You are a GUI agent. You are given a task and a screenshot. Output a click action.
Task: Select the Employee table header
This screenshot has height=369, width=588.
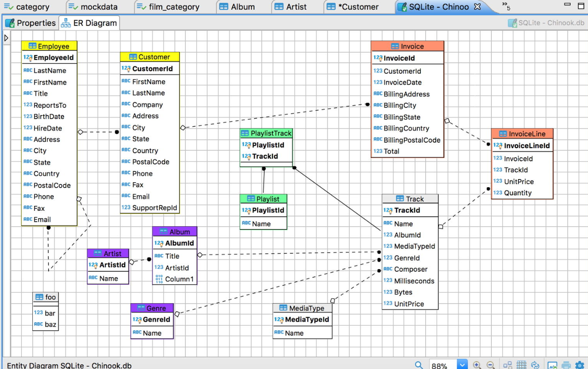click(49, 46)
